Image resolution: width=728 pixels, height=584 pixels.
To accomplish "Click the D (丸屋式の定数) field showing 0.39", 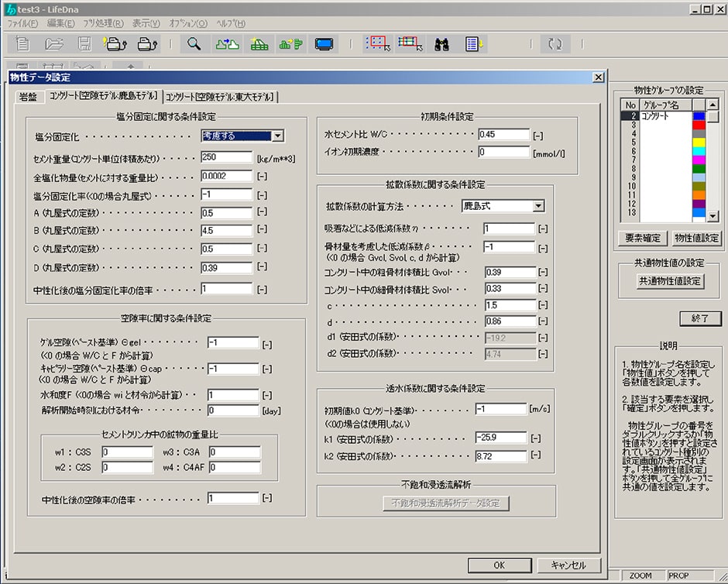I will click(x=227, y=268).
